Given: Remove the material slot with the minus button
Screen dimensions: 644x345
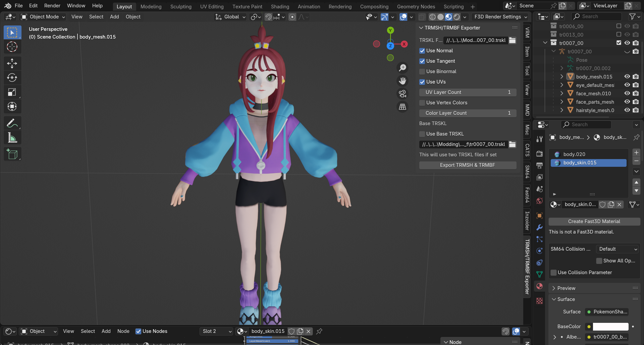Looking at the screenshot, I should (x=636, y=161).
